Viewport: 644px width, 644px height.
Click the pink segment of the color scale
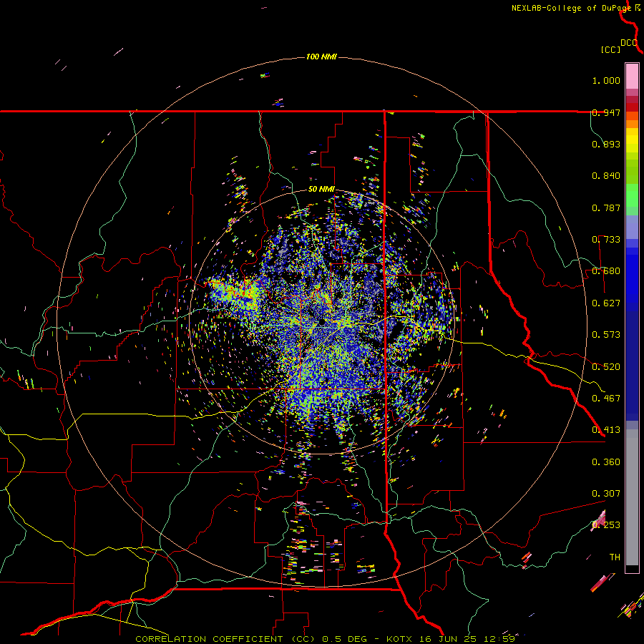[632, 77]
